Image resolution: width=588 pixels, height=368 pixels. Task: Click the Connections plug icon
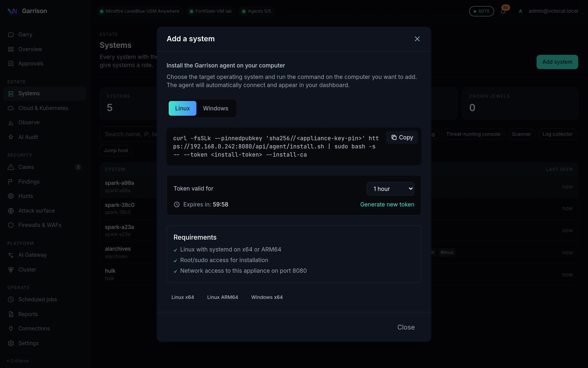click(11, 329)
